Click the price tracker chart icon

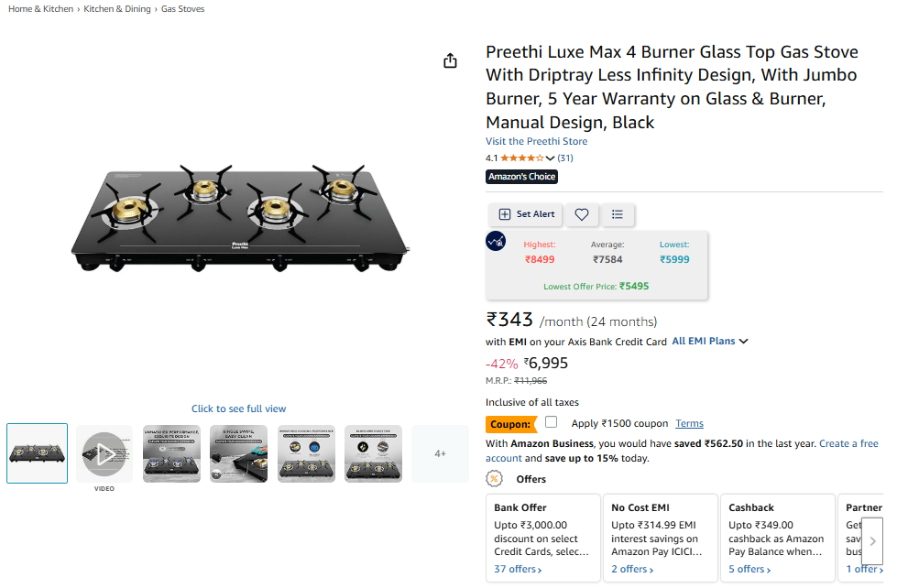[496, 242]
